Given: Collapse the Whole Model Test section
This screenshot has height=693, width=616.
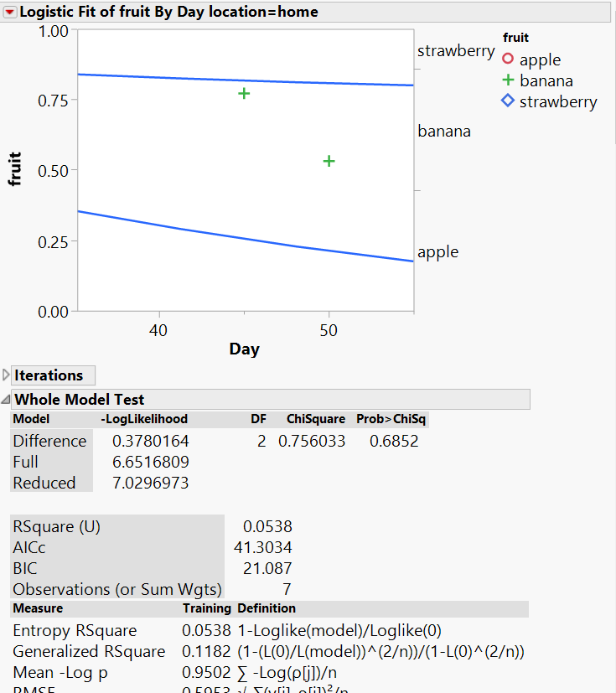Looking at the screenshot, I should (8, 400).
